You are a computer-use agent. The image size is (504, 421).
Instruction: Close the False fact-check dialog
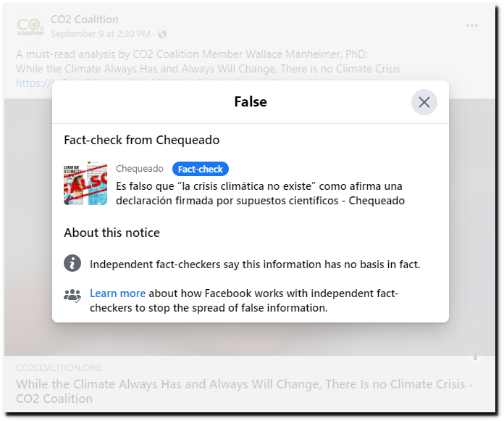424,102
